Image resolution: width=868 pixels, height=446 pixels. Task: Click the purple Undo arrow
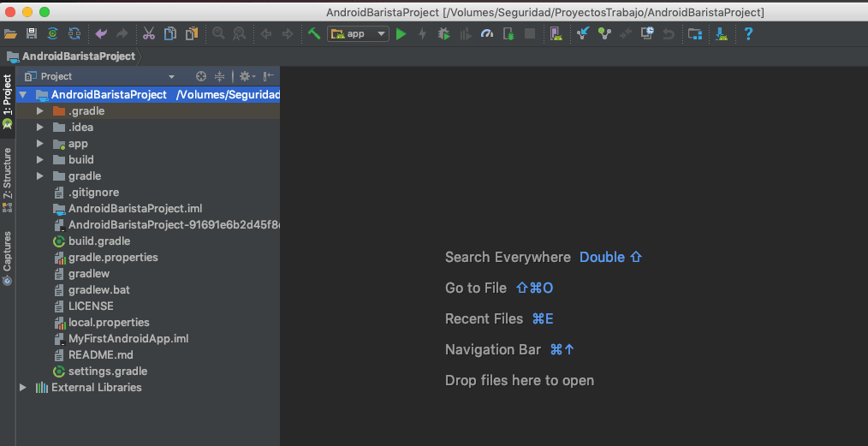101,33
